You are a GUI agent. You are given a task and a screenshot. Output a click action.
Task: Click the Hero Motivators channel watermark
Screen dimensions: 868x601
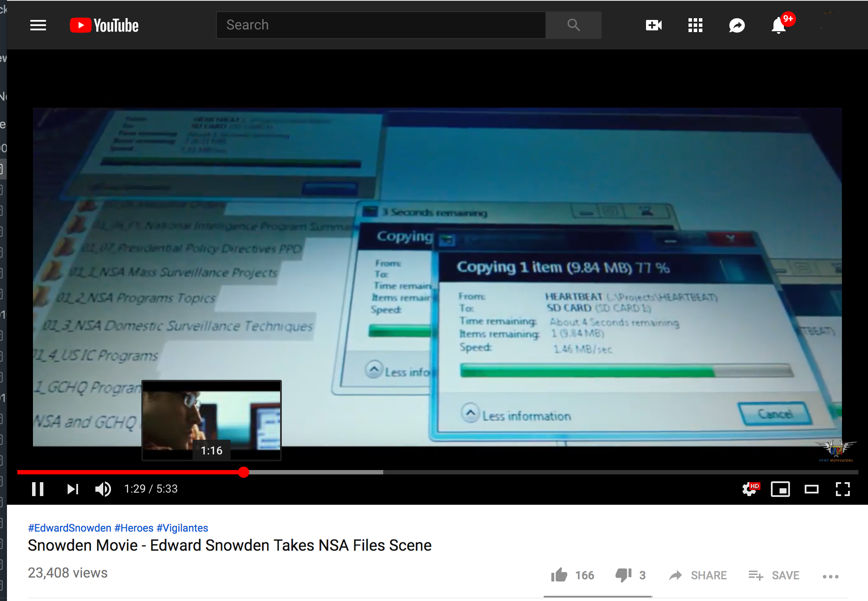coord(836,451)
